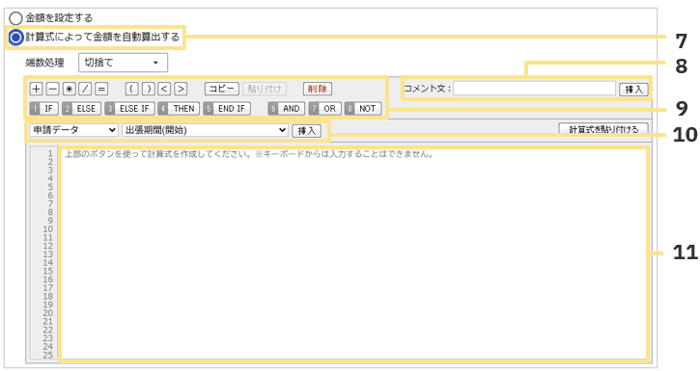Click the red 削除 button

[x=317, y=89]
